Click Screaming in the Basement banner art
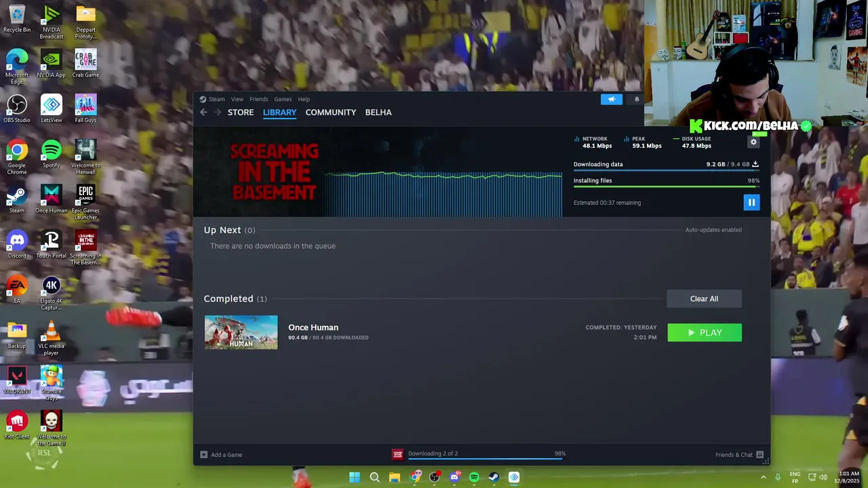Image resolution: width=868 pixels, height=488 pixels. click(274, 171)
